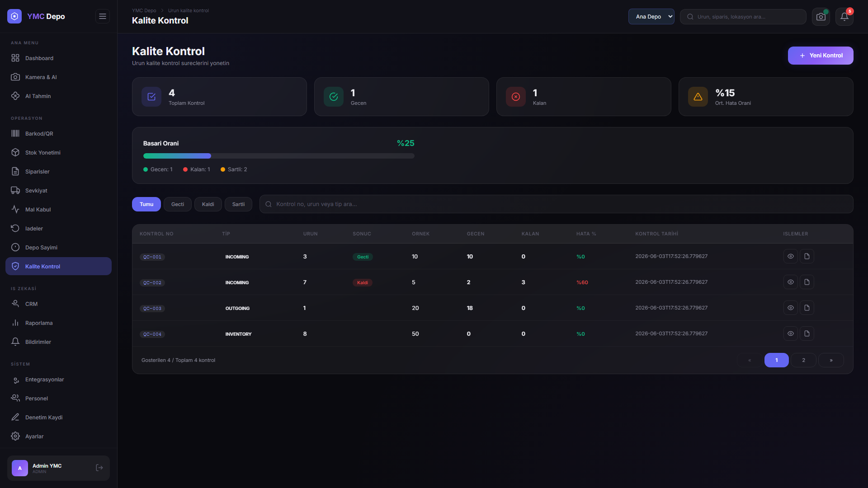Viewport: 868px width, 488px height.
Task: Filter by Kaldi tab
Action: (208, 204)
